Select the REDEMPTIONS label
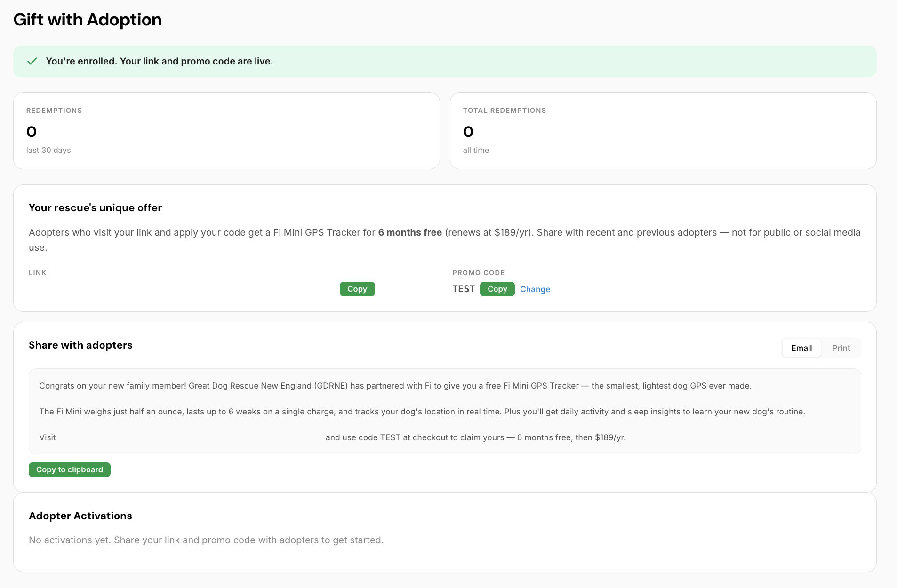 pos(54,111)
